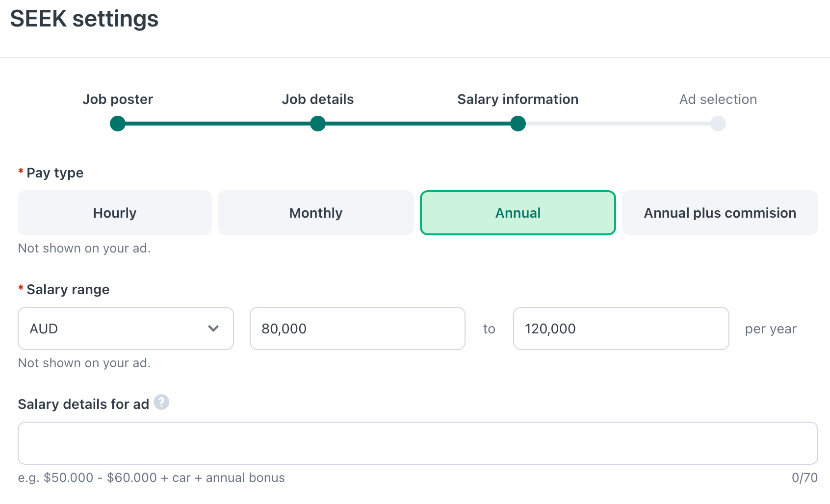Viewport: 830px width, 504px height.
Task: Go to the Job poster step label
Action: [118, 99]
